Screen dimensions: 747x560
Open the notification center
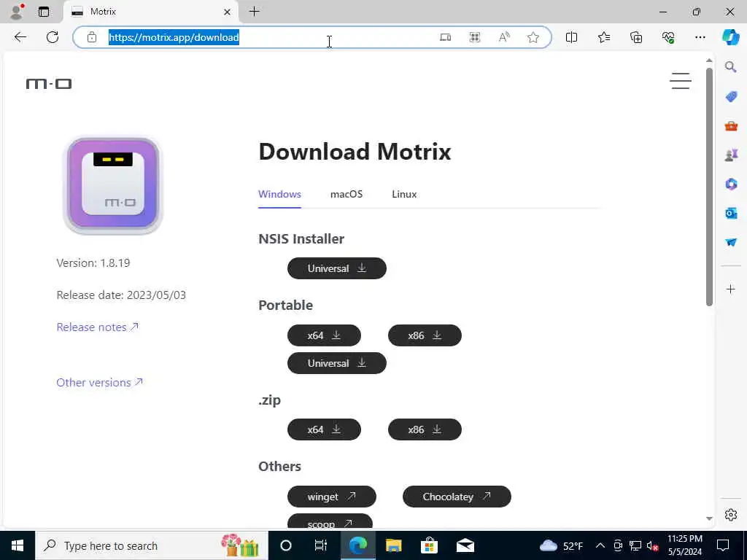[x=723, y=545]
